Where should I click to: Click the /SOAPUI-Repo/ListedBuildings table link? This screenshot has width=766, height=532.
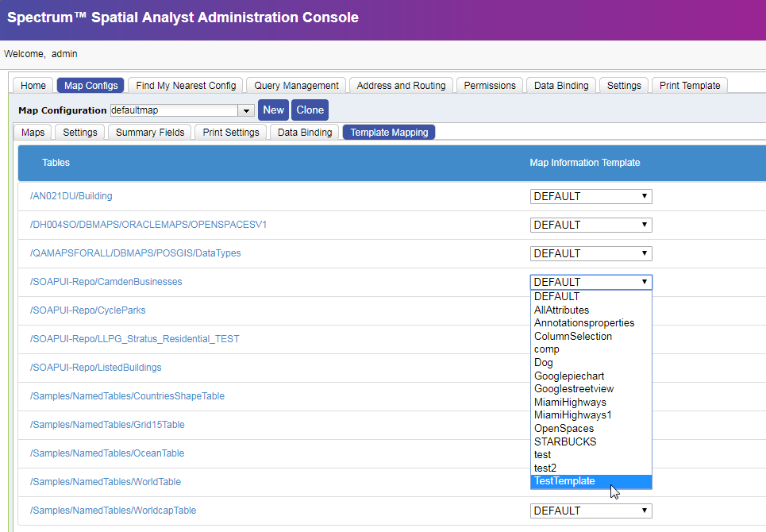click(x=95, y=368)
